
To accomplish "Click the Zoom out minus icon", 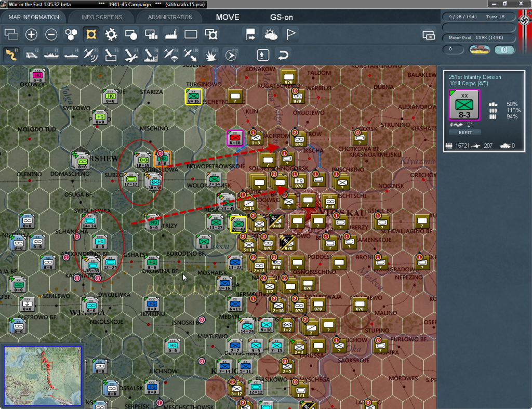I will (x=51, y=34).
